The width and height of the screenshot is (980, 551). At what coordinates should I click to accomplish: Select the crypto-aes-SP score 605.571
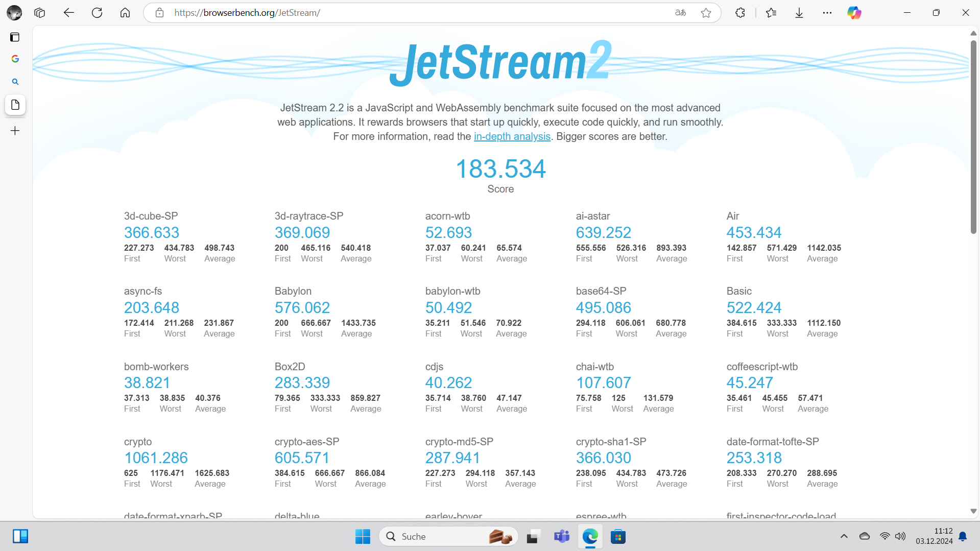(302, 458)
